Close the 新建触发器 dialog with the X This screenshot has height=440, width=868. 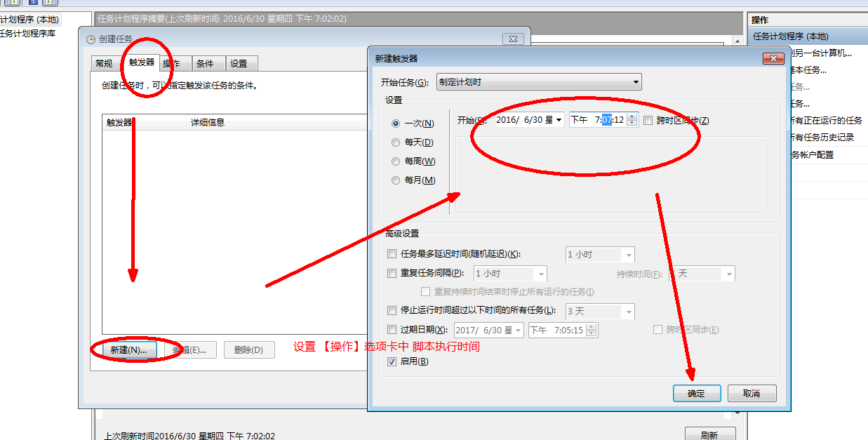click(773, 58)
